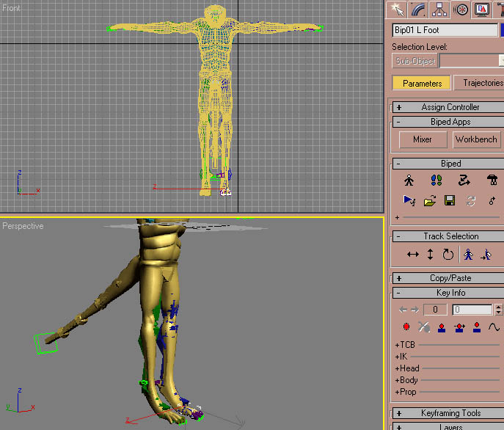Expand the Assign Controller rollout
The height and width of the screenshot is (430, 504).
pos(447,107)
